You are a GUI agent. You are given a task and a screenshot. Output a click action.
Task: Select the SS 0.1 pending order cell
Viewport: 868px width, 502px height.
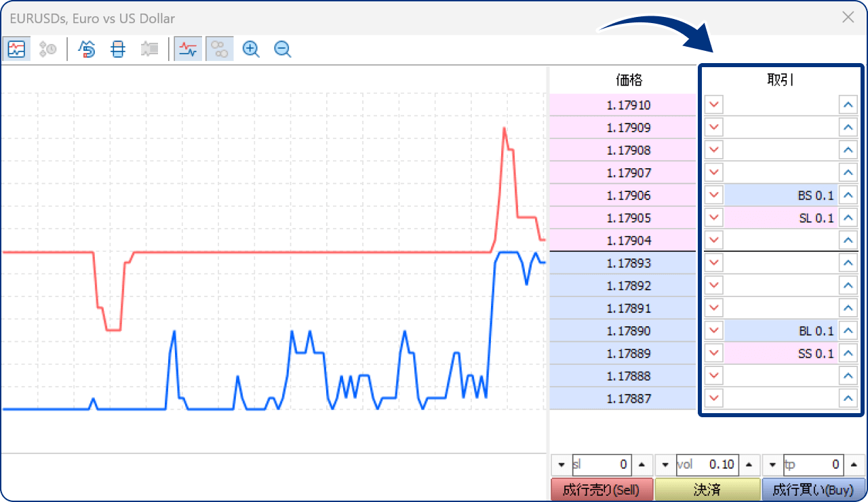[x=781, y=353]
